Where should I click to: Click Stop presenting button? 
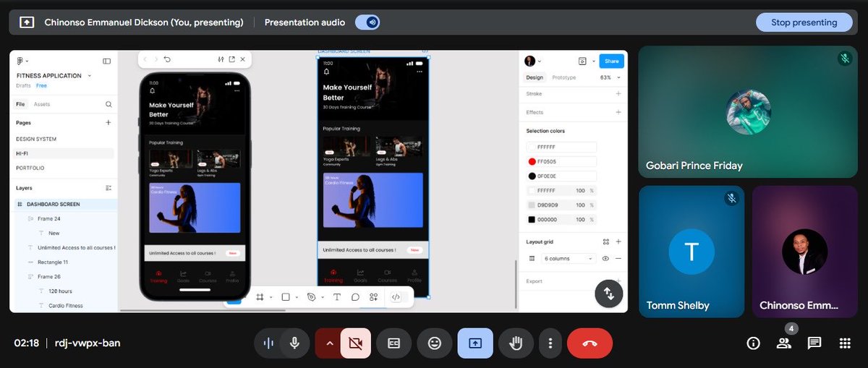tap(804, 22)
